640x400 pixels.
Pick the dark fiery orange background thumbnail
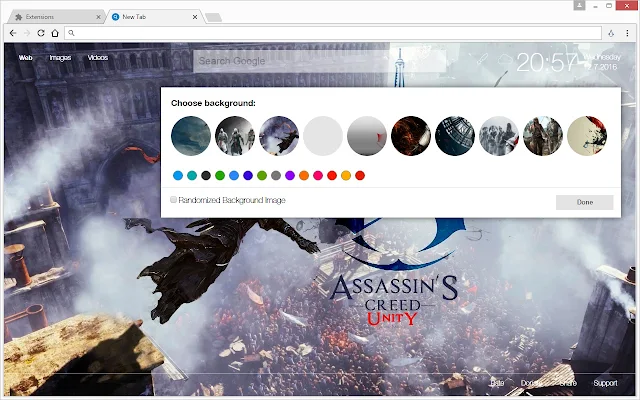[x=411, y=136]
